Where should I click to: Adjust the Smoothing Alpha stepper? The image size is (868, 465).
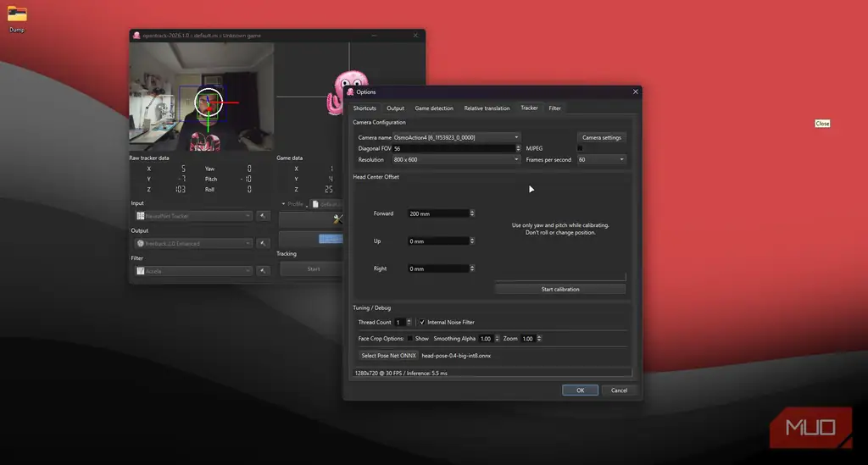click(x=497, y=339)
